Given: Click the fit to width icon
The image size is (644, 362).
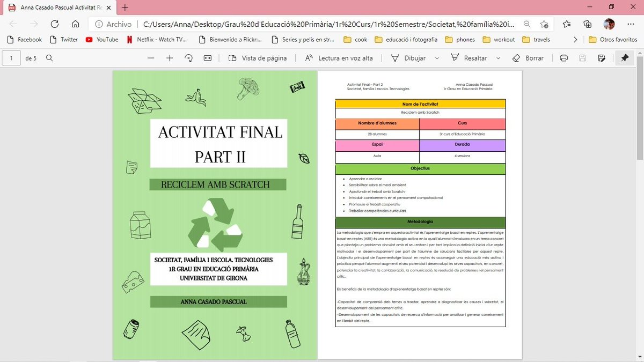Looking at the screenshot, I should pos(208,58).
